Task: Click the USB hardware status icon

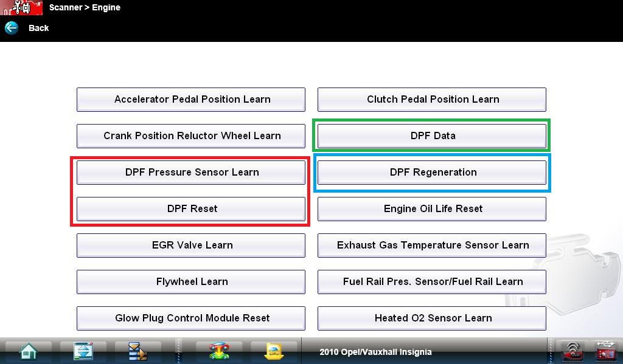Action: point(605,351)
